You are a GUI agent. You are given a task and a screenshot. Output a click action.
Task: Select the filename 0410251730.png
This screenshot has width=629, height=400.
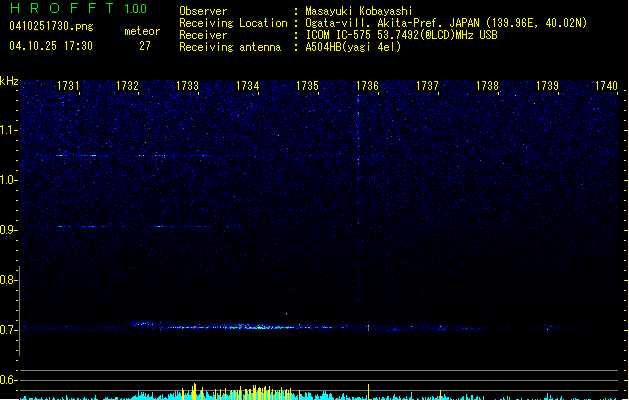tap(51, 26)
